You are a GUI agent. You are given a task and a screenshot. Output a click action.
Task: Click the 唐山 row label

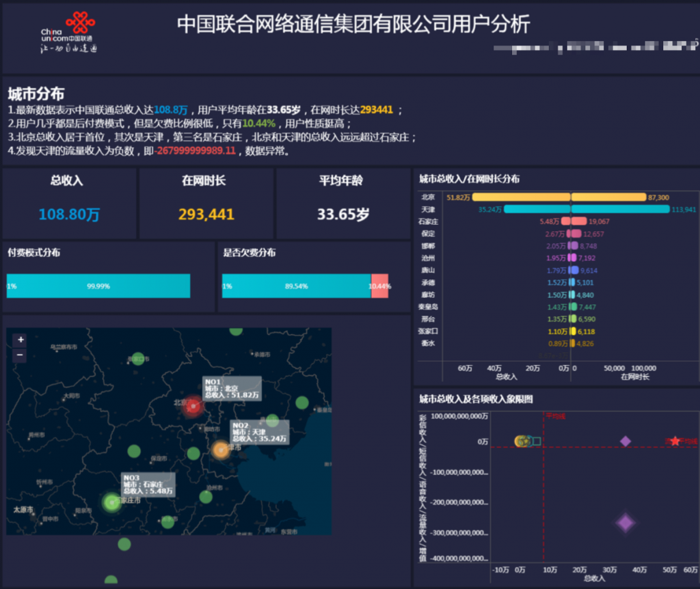[x=428, y=270]
